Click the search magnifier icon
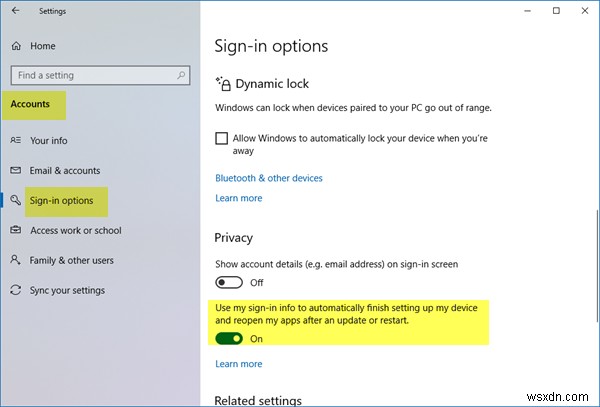The image size is (600, 407). point(181,75)
